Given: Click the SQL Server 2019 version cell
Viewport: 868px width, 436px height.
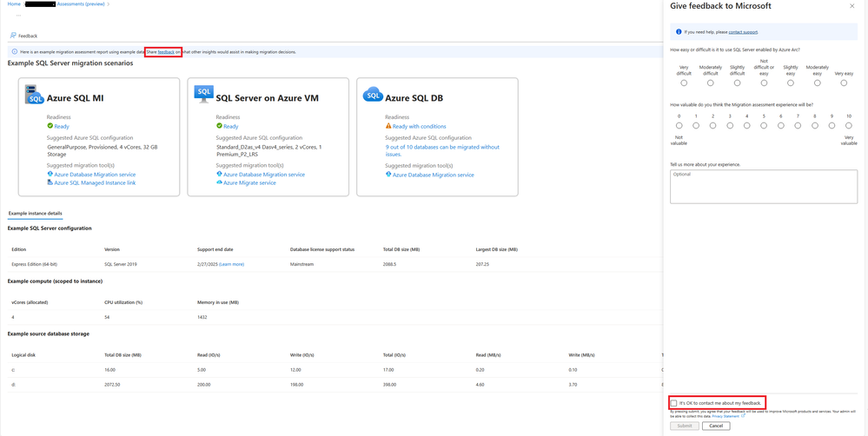Looking at the screenshot, I should [120, 265].
